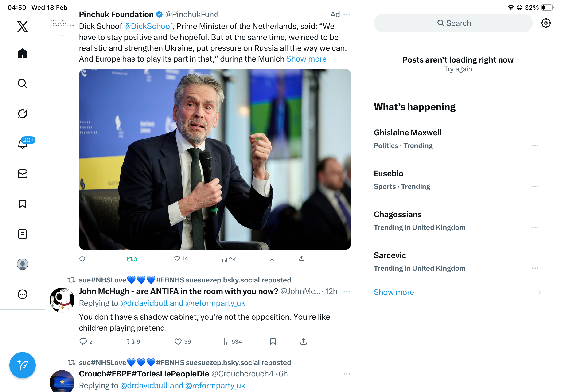Open more options for Pinchuk Foundation ad
The image size is (561, 392).
click(347, 15)
